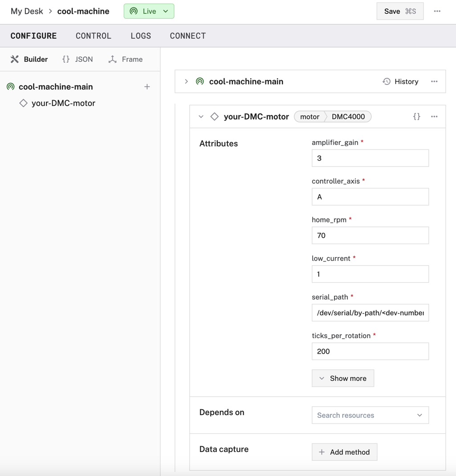Click the serial_path input field
This screenshot has height=476, width=456.
pyautogui.click(x=370, y=313)
